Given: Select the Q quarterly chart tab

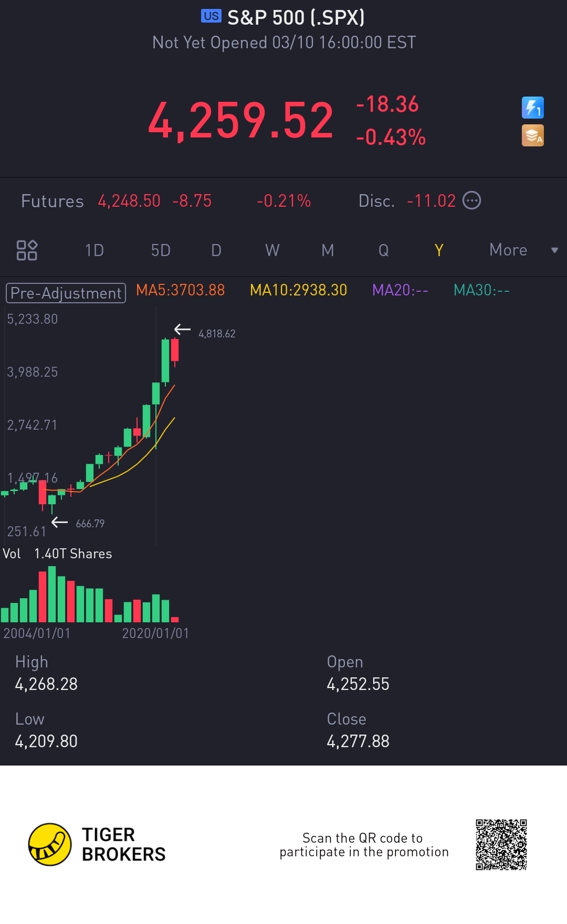Looking at the screenshot, I should (x=384, y=250).
